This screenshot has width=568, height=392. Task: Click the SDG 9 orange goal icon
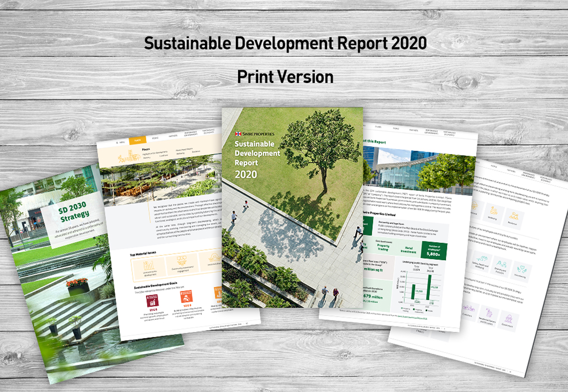(x=186, y=296)
